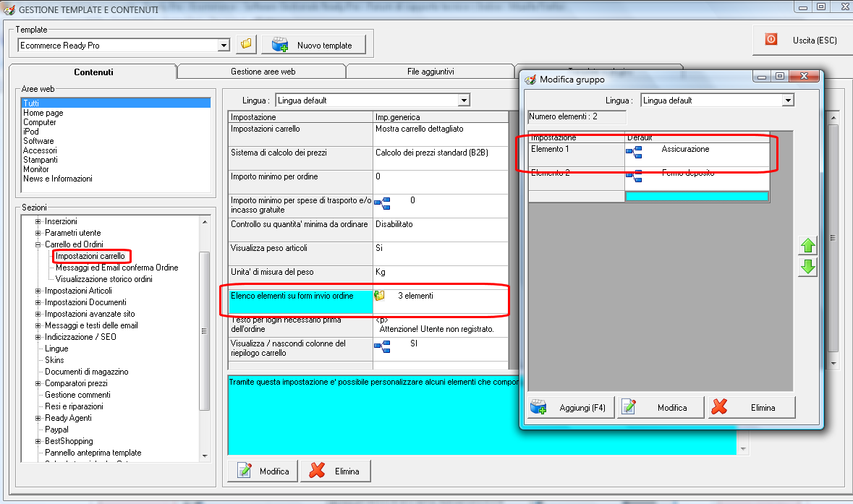
Task: Expand Ready Agenti tree node
Action: [38, 418]
